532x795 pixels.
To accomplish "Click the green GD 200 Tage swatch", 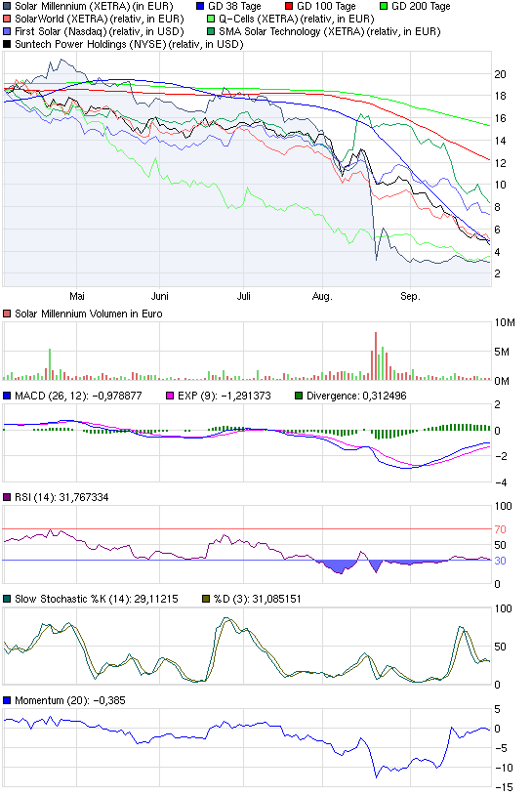I will 384,7.
